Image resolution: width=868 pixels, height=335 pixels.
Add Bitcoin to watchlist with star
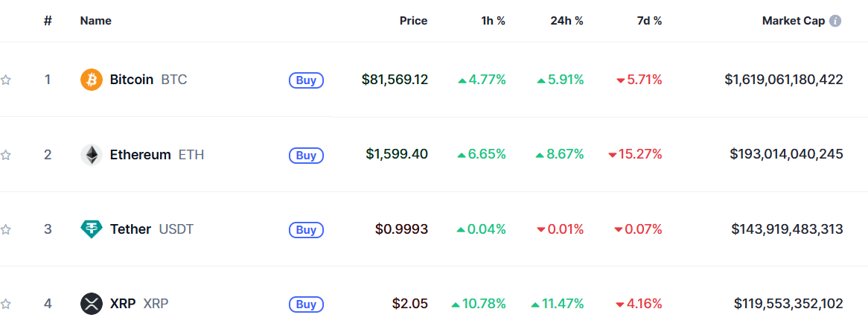5,80
